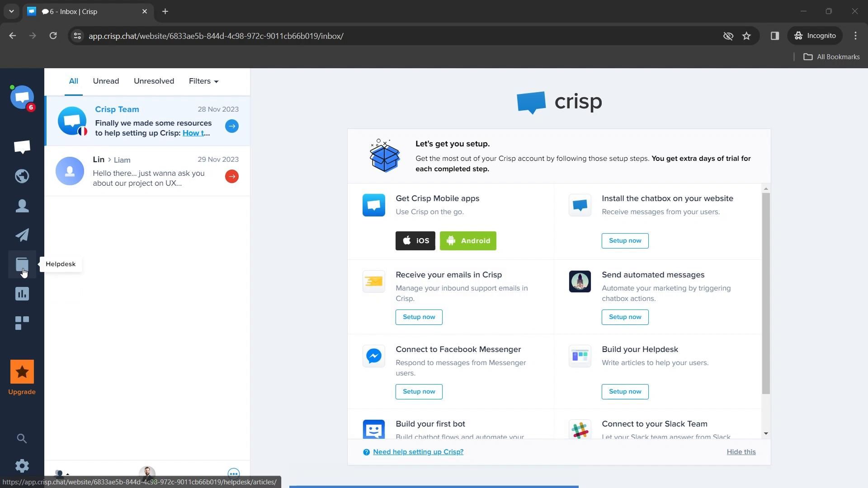Switch to the Unread tab
Viewport: 868px width, 488px height.
(106, 81)
